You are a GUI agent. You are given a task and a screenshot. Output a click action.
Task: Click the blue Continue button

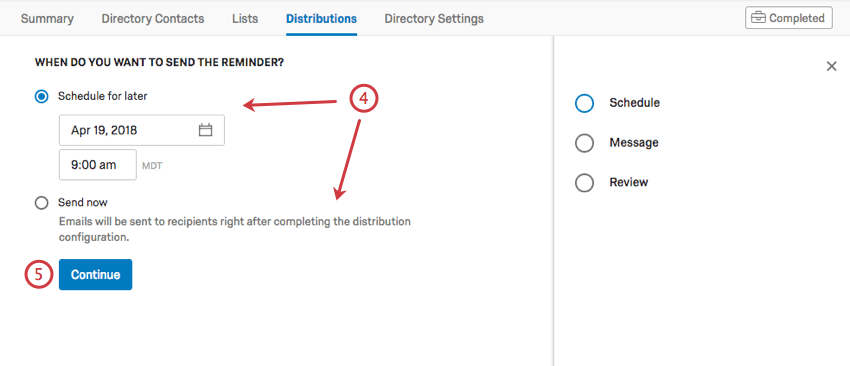pyautogui.click(x=95, y=274)
